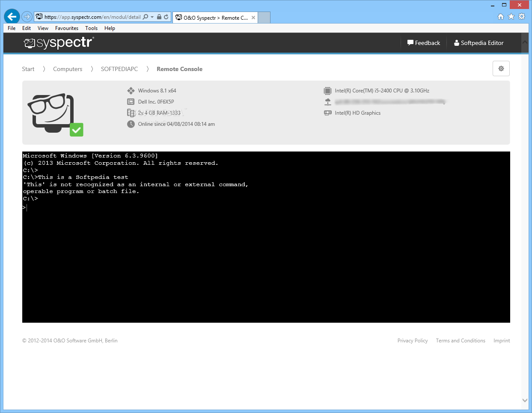This screenshot has width=532, height=413.
Task: Close the O&O Syspectr browser tab
Action: [253, 18]
